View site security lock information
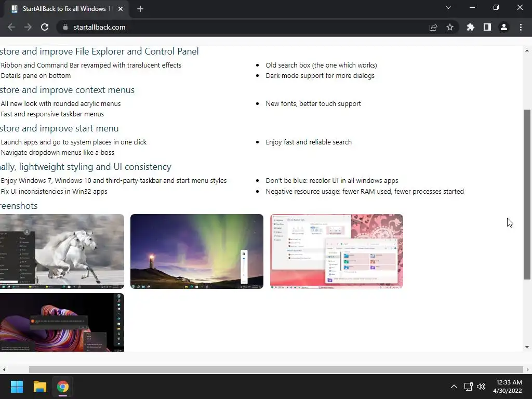This screenshot has height=399, width=532. 65,27
